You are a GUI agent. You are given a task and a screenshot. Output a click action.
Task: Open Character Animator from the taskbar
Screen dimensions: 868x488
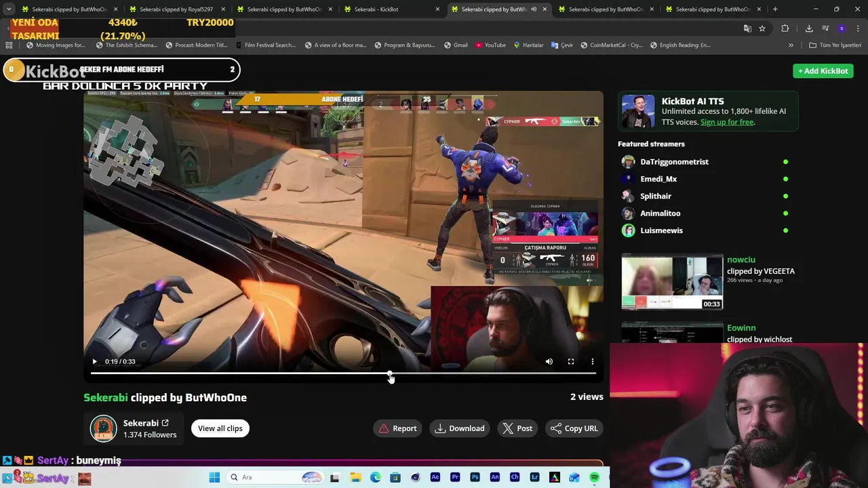515,477
